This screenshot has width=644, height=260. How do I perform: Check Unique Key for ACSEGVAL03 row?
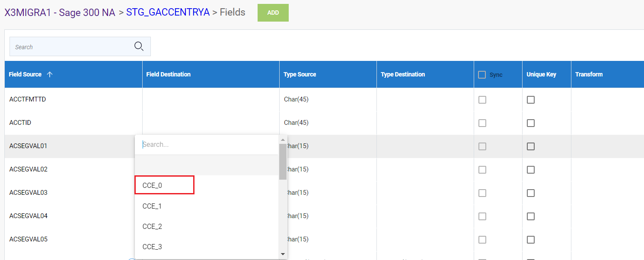[x=531, y=193]
